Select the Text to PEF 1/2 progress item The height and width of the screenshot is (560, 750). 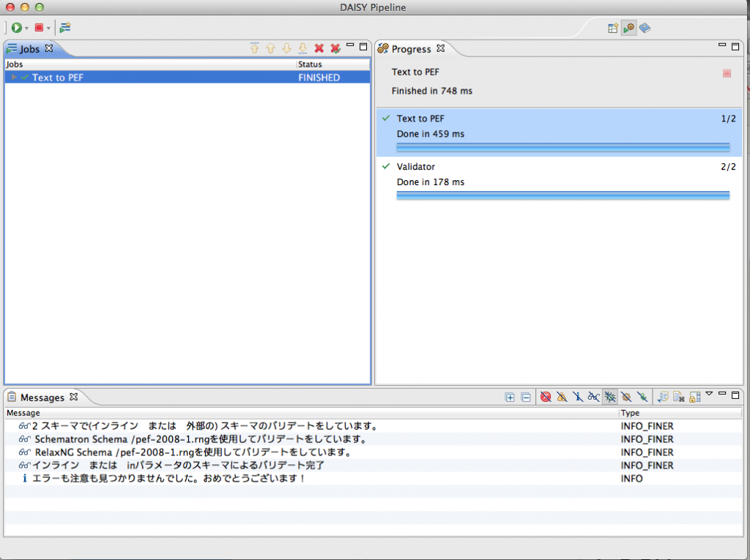tap(559, 132)
